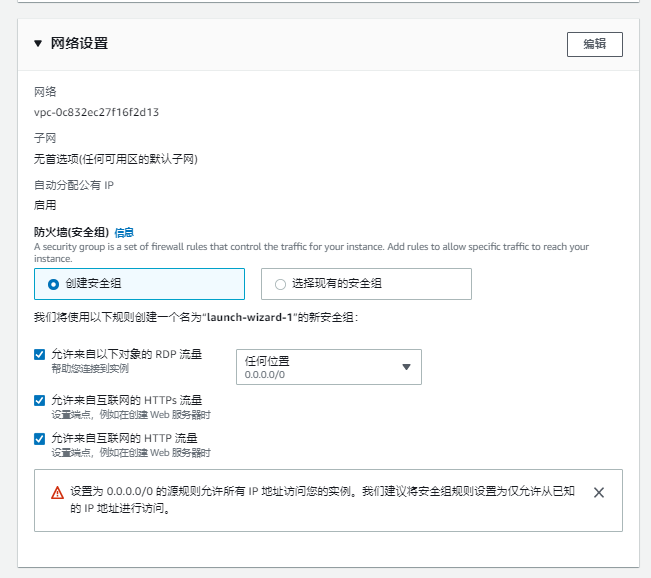Click the 子网 field label
This screenshot has height=578, width=651.
(x=45, y=138)
